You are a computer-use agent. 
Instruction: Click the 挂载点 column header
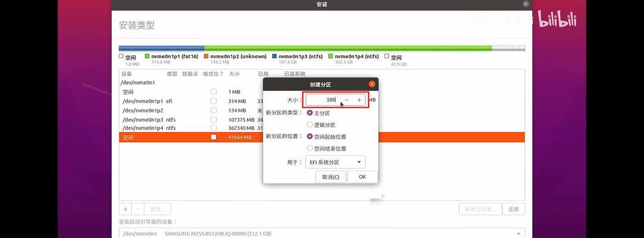(190, 74)
